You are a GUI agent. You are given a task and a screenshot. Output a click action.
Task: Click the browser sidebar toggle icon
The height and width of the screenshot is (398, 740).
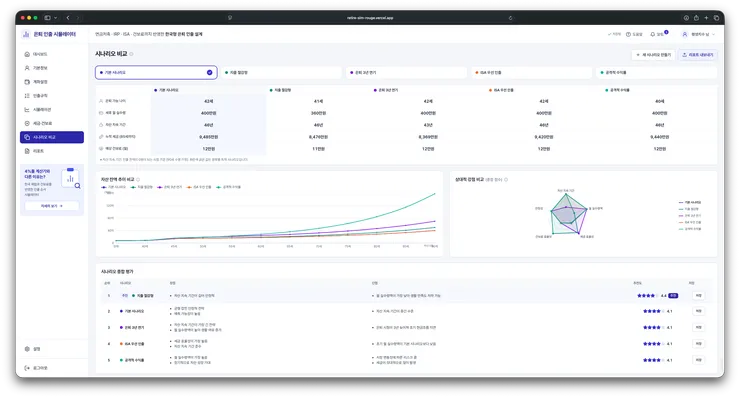[x=48, y=17]
